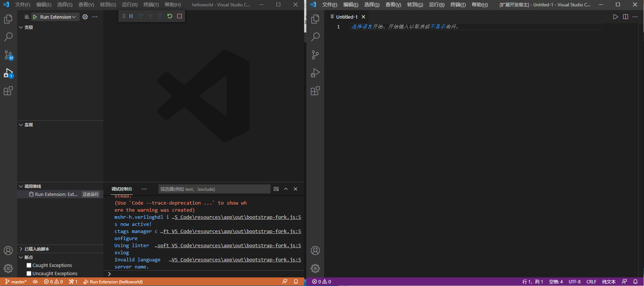This screenshot has width=644, height=286.
Task: Toggle Caught Exceptions breakpoint checkbox
Action: [x=29, y=265]
